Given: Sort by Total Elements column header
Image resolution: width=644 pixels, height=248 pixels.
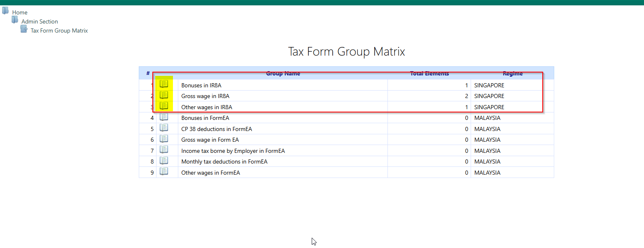Looking at the screenshot, I should click(429, 74).
